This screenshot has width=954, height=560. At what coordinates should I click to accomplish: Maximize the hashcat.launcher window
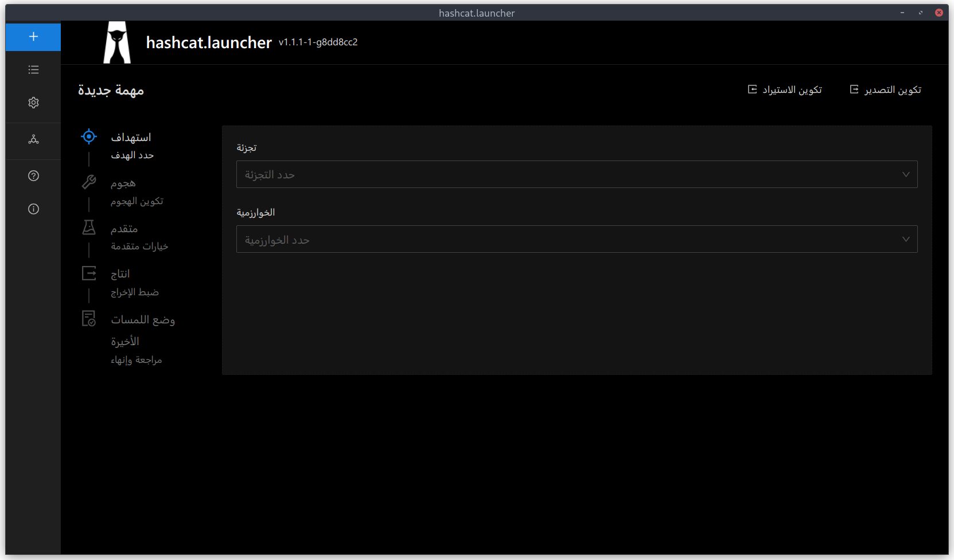click(921, 13)
